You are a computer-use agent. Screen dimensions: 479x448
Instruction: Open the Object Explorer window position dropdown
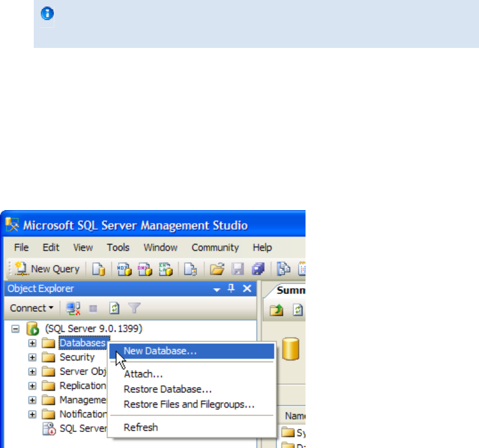[217, 289]
